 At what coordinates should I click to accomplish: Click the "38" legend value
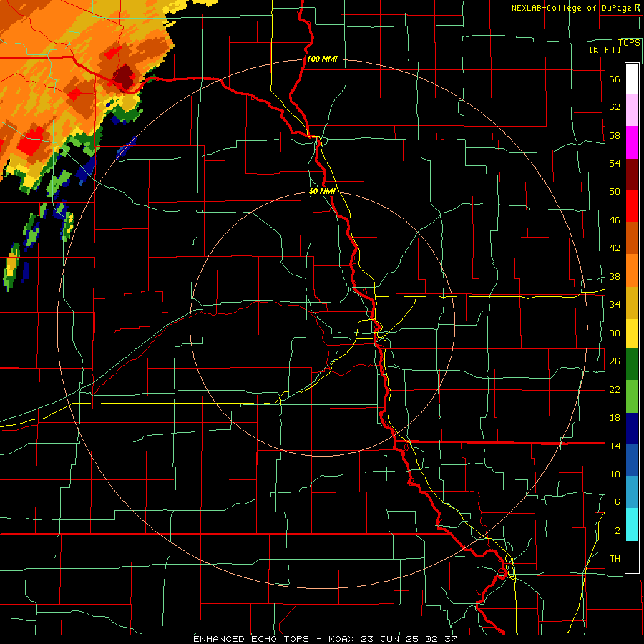[615, 276]
